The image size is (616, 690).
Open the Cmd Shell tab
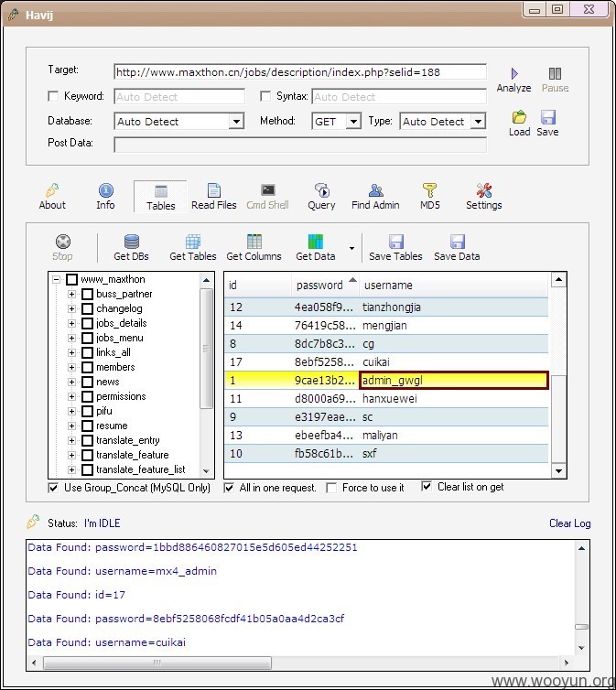pos(267,197)
